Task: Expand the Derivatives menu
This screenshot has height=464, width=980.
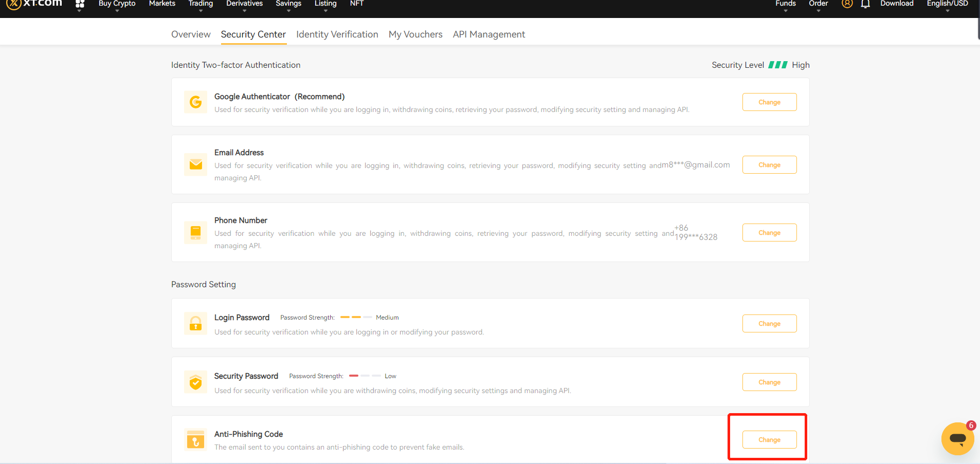Action: (244, 4)
